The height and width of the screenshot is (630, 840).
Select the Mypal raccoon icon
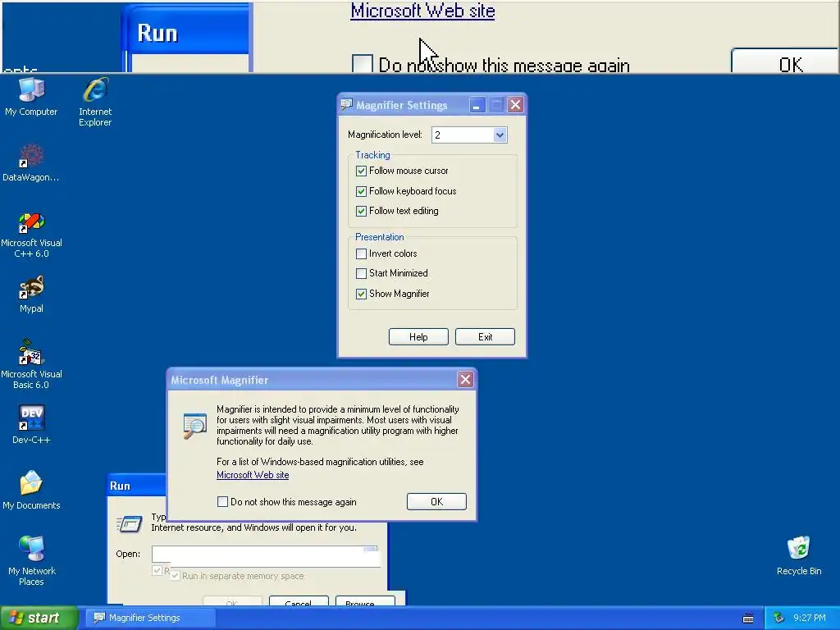point(31,294)
